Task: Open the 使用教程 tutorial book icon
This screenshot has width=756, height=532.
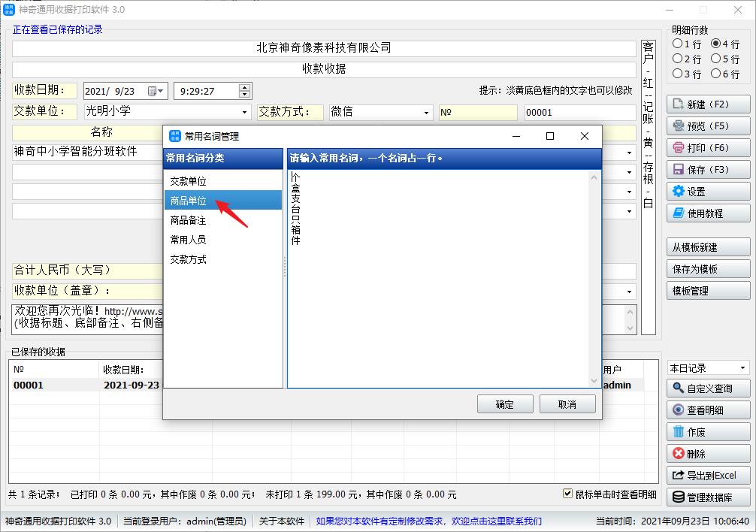Action: [679, 213]
